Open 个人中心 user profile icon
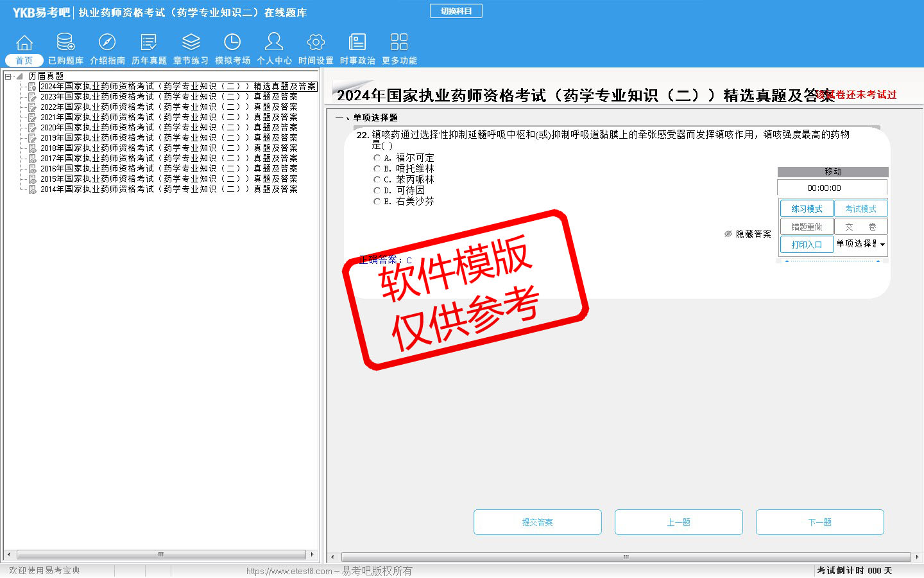The width and height of the screenshot is (924, 578). click(274, 43)
